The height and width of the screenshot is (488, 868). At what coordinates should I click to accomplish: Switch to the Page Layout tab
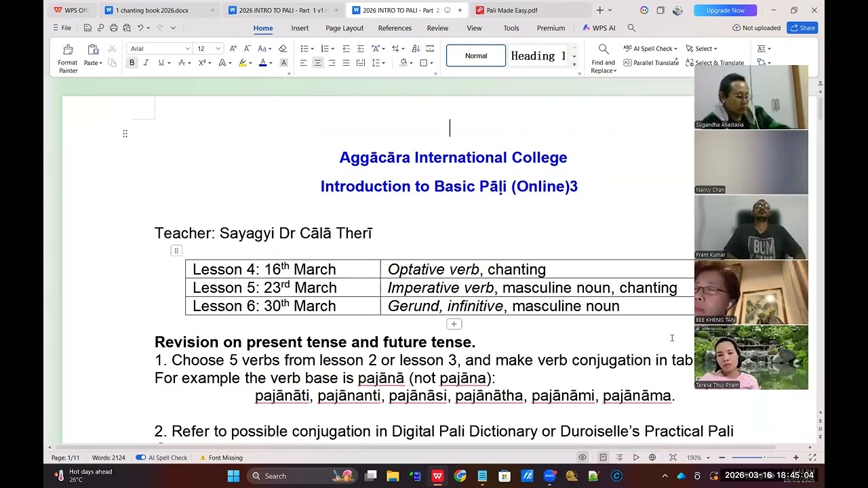coord(344,28)
